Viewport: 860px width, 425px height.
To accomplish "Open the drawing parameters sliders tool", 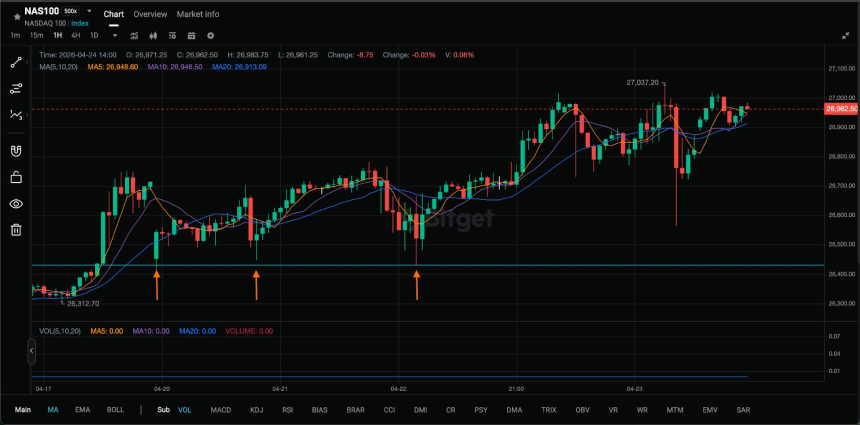I will coord(16,89).
